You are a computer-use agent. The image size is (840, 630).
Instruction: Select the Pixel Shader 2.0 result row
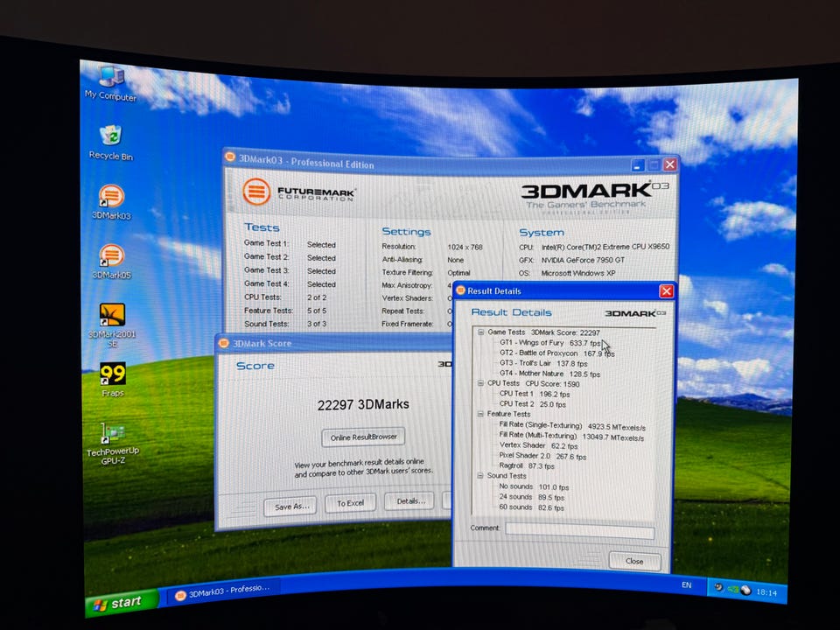542,456
